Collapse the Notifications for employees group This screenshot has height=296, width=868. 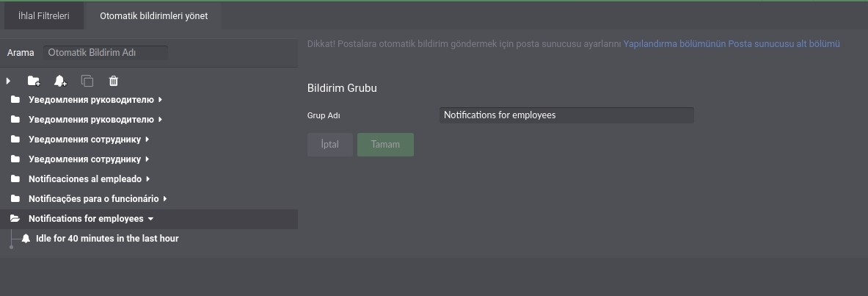pyautogui.click(x=150, y=219)
